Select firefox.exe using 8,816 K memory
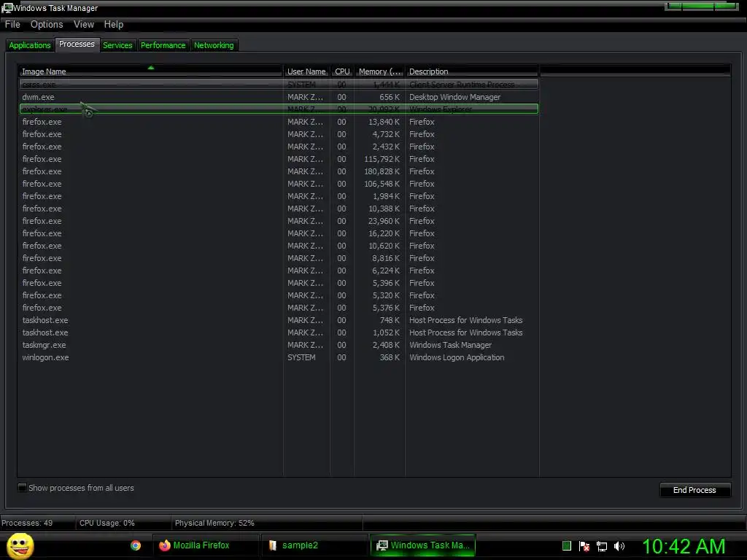 (x=279, y=258)
